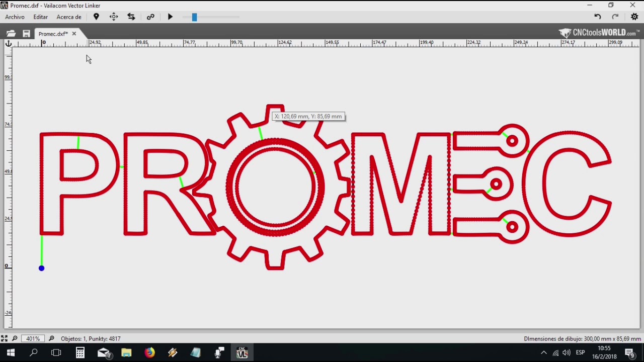Open Task View on the taskbar
644x362 pixels.
56,353
